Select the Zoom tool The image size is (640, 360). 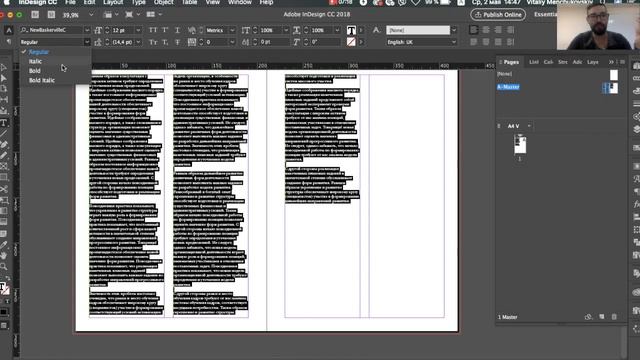(4, 267)
